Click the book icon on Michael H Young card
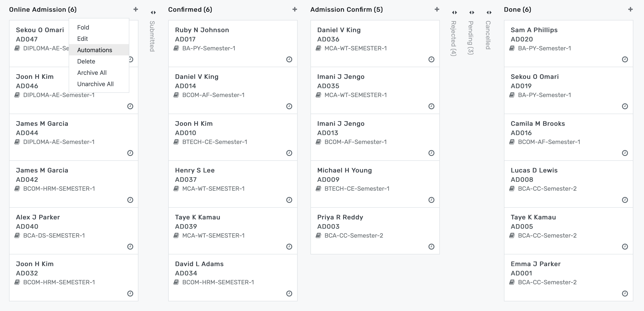Screen dimensions: 644x311 click(x=319, y=189)
